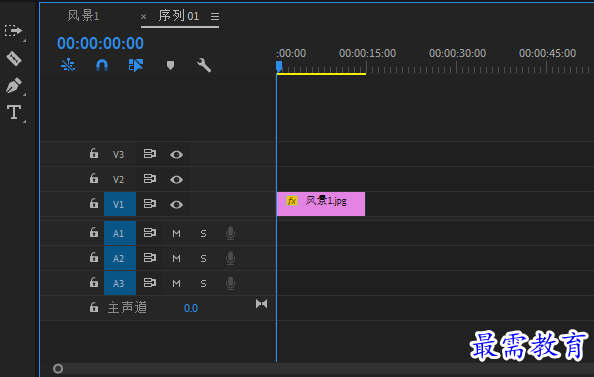Image resolution: width=594 pixels, height=377 pixels.
Task: Open timeline display settings wrench
Action: click(204, 65)
